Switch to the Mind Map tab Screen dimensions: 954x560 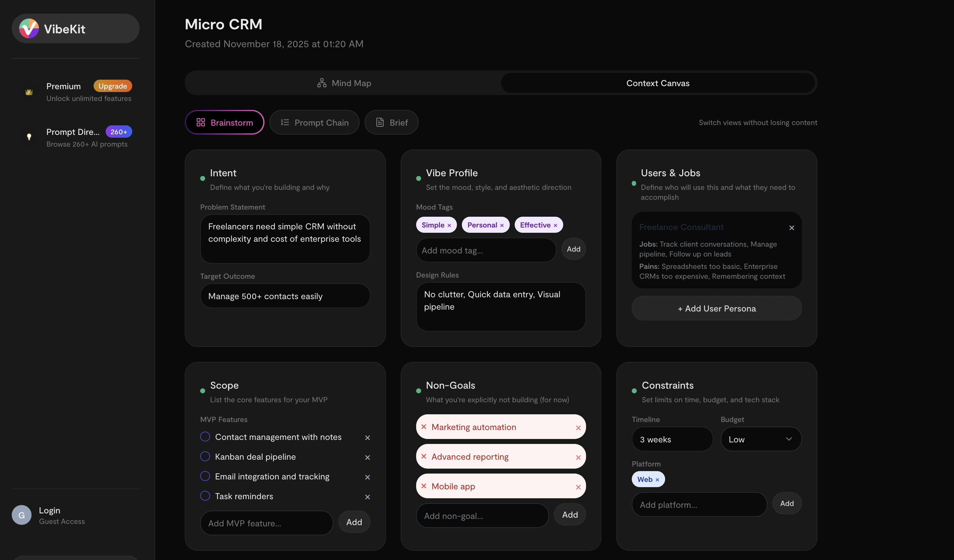(x=343, y=83)
